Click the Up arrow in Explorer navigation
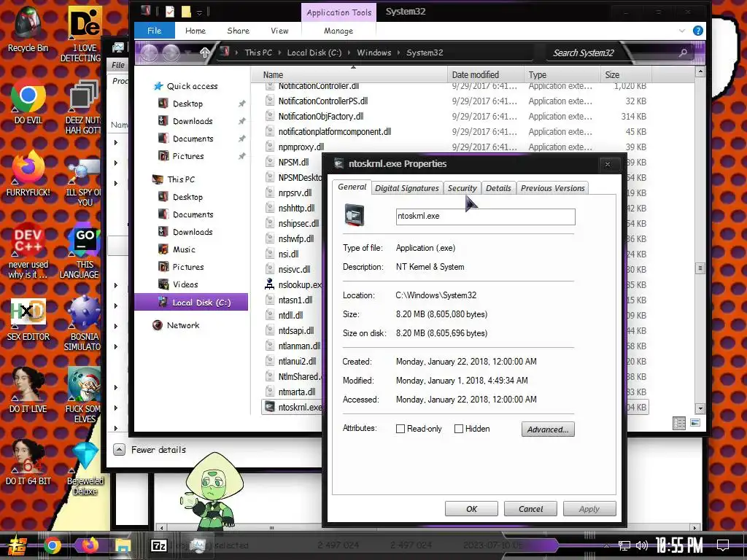 [204, 52]
